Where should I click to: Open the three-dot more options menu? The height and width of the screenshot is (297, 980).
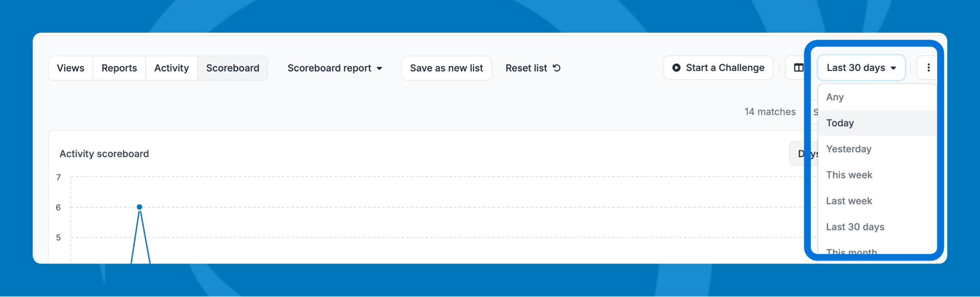[x=928, y=68]
